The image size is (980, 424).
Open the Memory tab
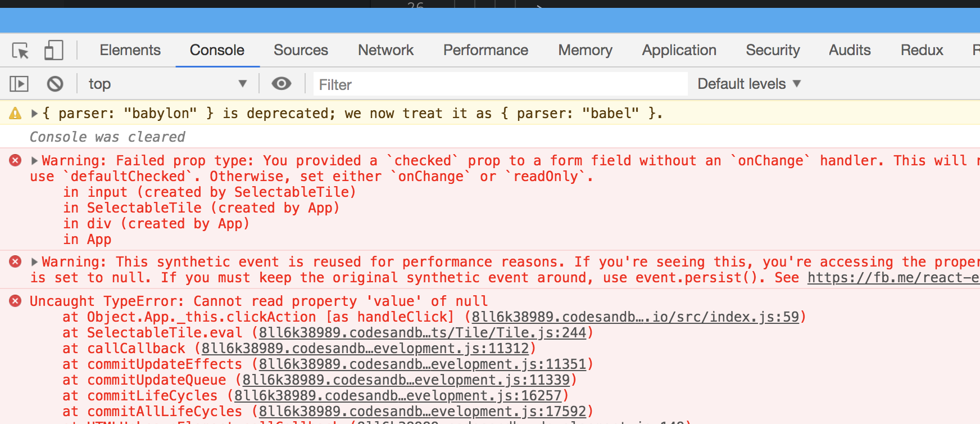(585, 50)
